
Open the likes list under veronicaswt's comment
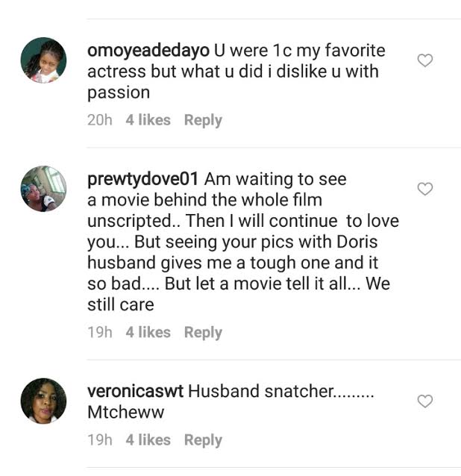(148, 440)
